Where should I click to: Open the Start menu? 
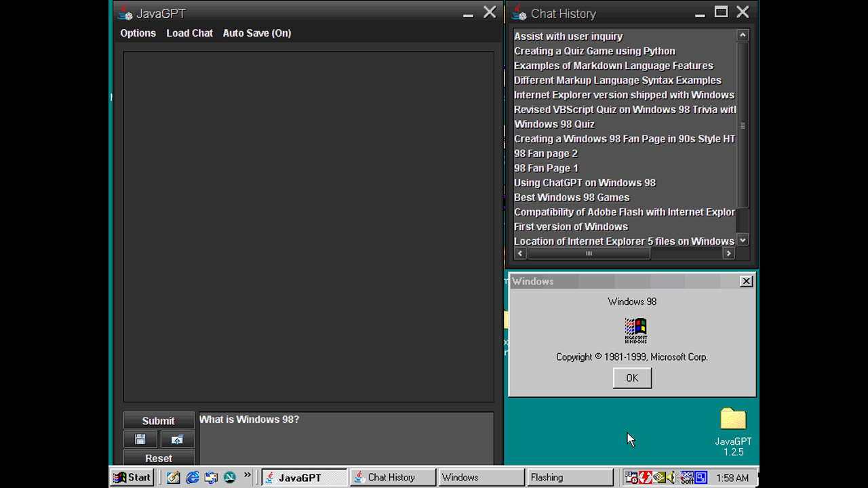click(x=132, y=477)
